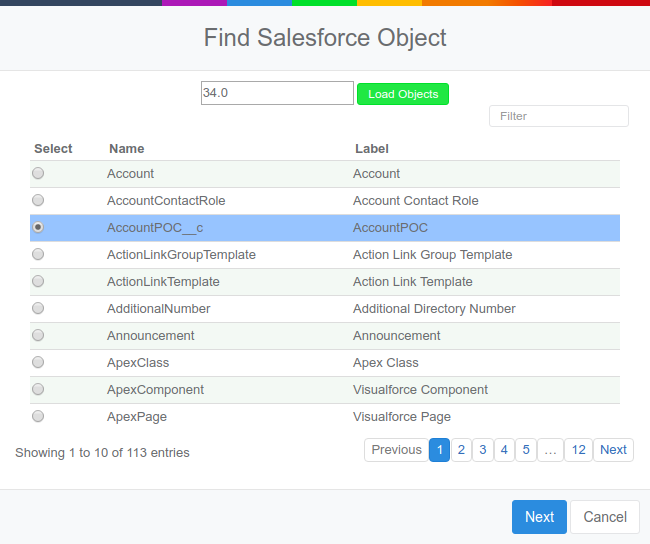The width and height of the screenshot is (650, 544).
Task: Sort by the Name column header
Action: (x=127, y=149)
